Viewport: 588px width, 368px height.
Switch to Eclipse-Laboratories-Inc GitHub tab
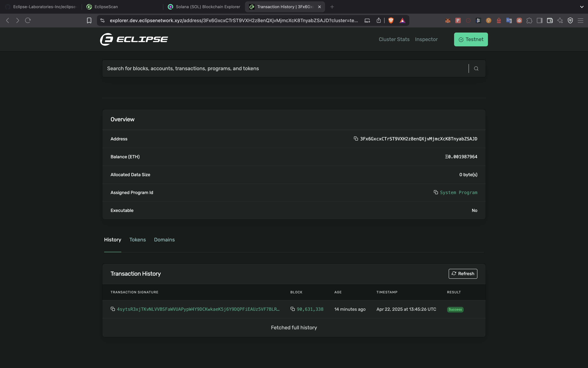[x=41, y=7]
